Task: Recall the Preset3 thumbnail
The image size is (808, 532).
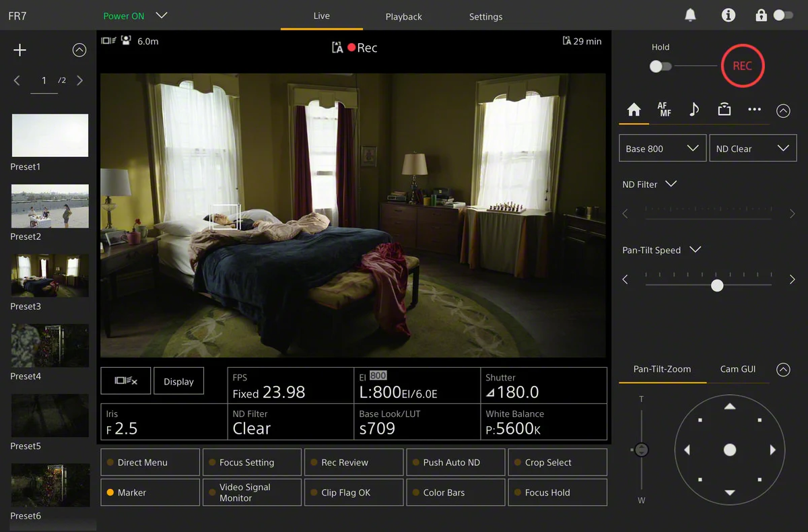Action: pyautogui.click(x=50, y=275)
